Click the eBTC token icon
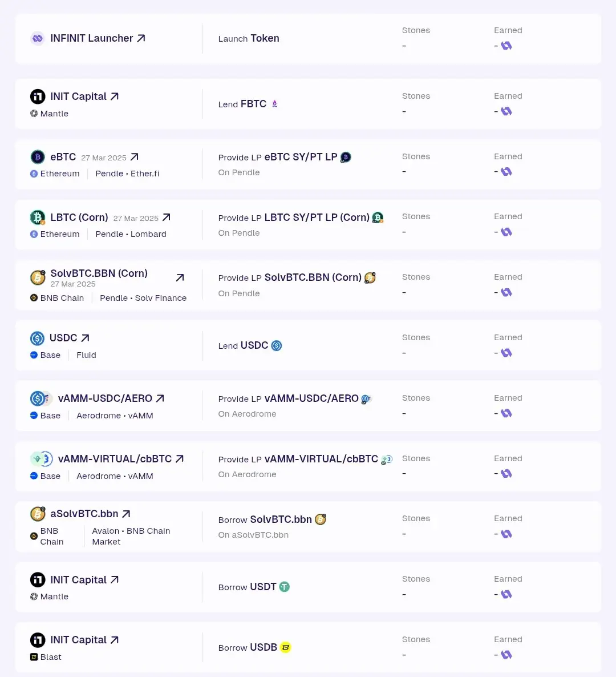Image resolution: width=616 pixels, height=677 pixels. [x=38, y=157]
